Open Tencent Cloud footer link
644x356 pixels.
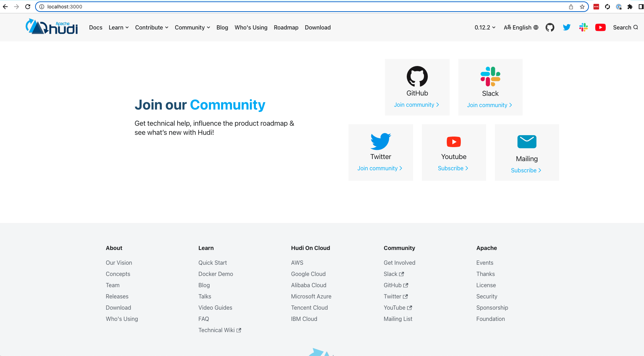[310, 308]
